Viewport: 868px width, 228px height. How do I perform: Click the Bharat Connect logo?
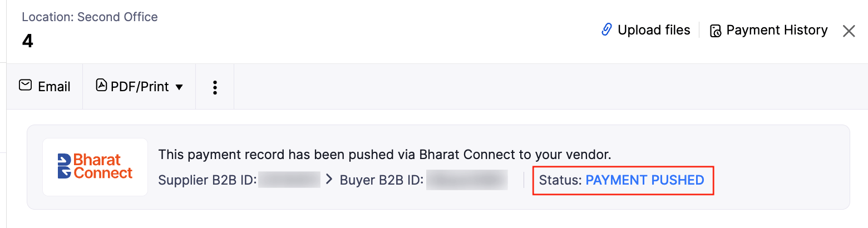point(95,167)
